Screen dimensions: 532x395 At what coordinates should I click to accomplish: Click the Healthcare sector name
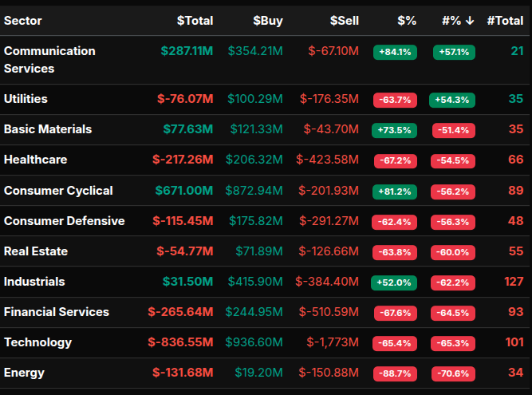35,160
